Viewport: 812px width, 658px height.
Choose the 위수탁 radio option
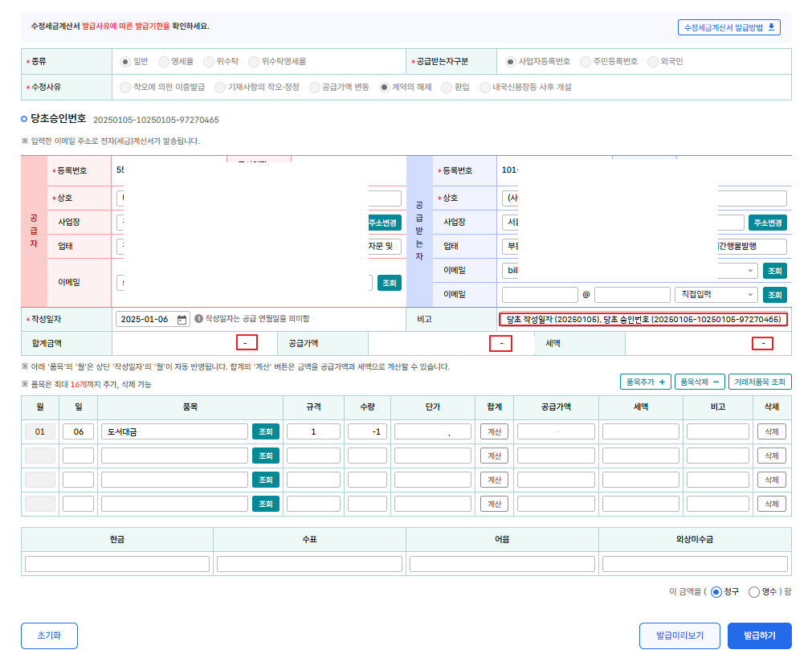209,62
